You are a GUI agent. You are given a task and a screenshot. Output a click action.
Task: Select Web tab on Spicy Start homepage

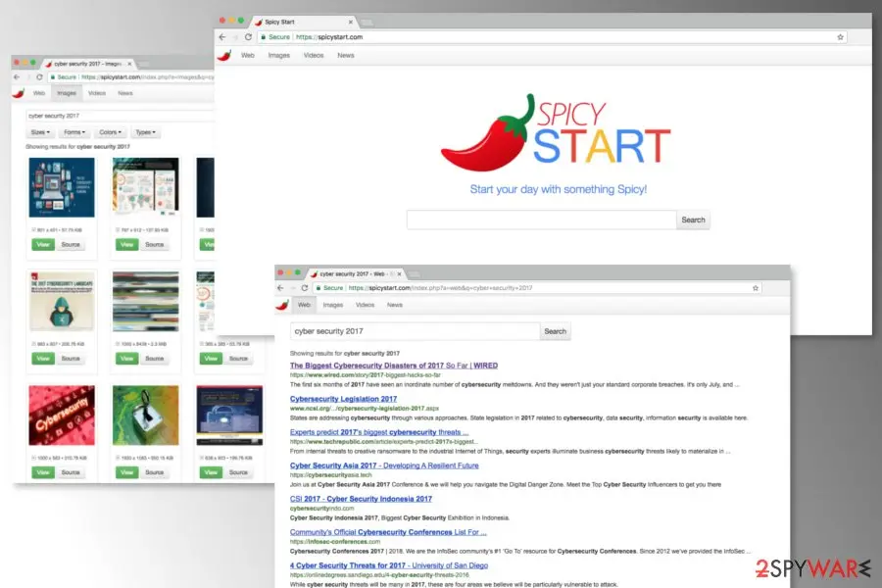pos(248,55)
